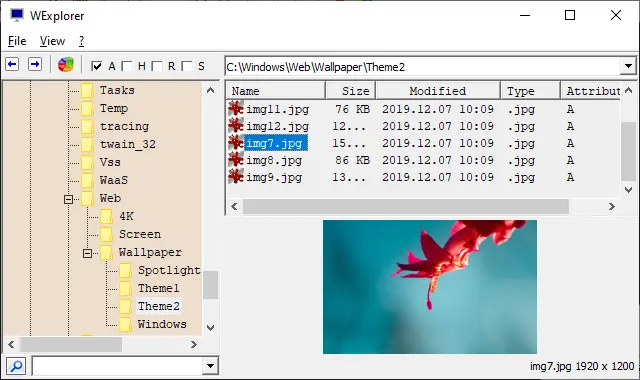Select the Theme2 tree label
Viewport: 640px width, 380px height.
159,306
